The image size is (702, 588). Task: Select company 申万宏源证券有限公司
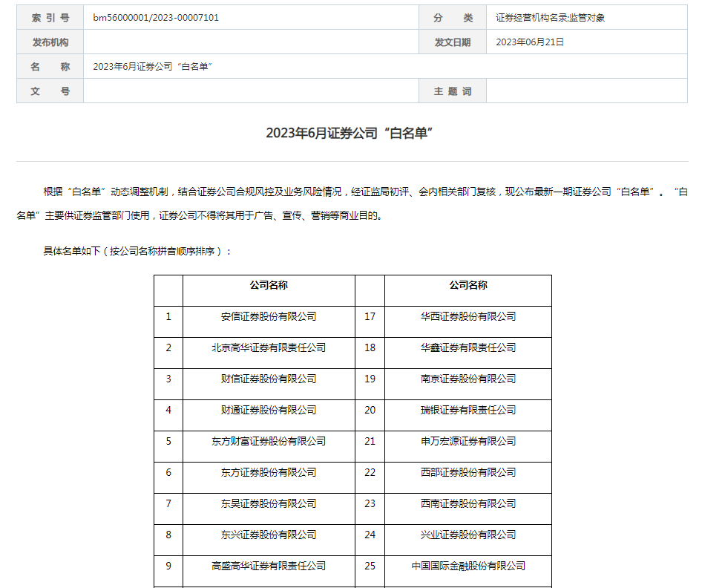(x=468, y=441)
